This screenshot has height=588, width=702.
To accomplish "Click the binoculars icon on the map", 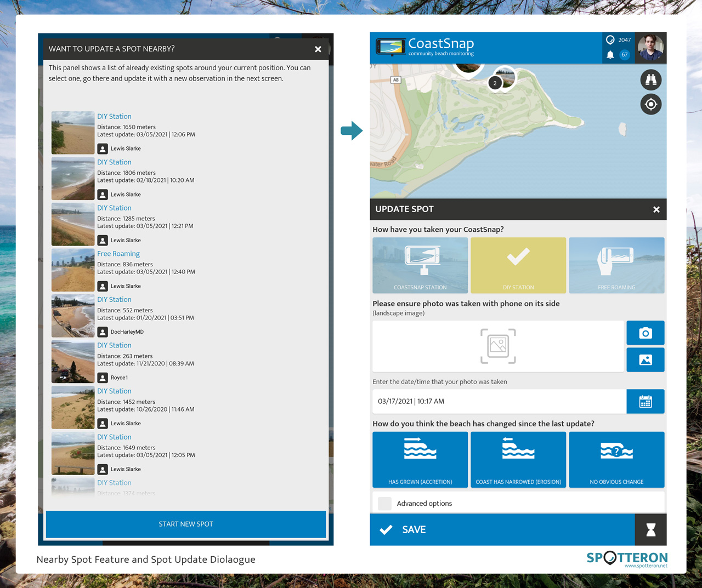I will pos(650,80).
